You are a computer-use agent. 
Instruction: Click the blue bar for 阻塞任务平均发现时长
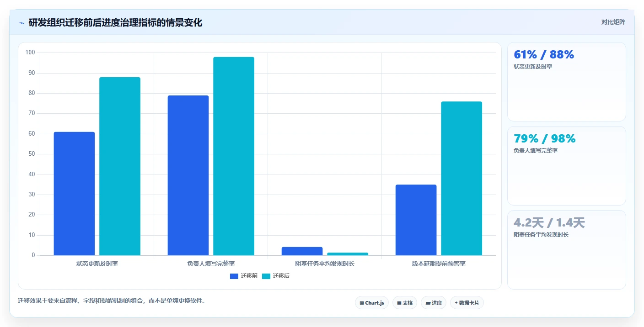coord(302,251)
